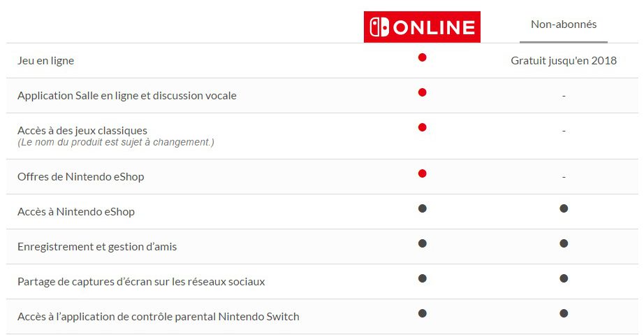Click red dot for Offres de Nintendo eShop
The image size is (644, 335).
click(x=422, y=173)
